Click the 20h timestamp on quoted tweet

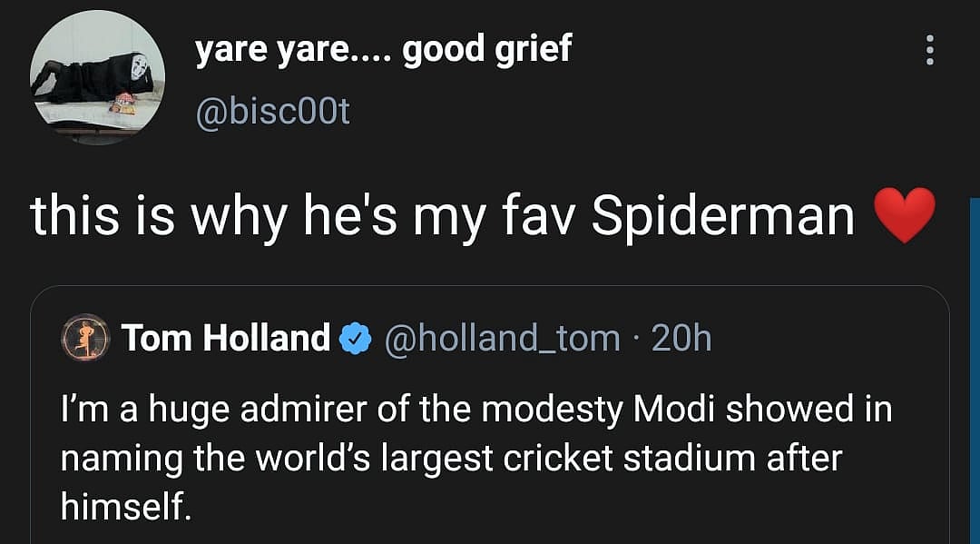681,339
